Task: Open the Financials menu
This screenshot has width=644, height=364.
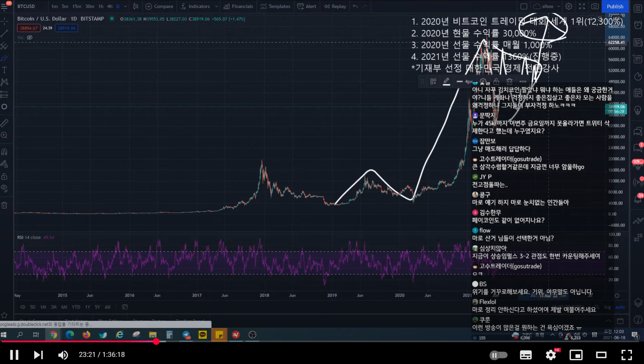Action: 238,6
